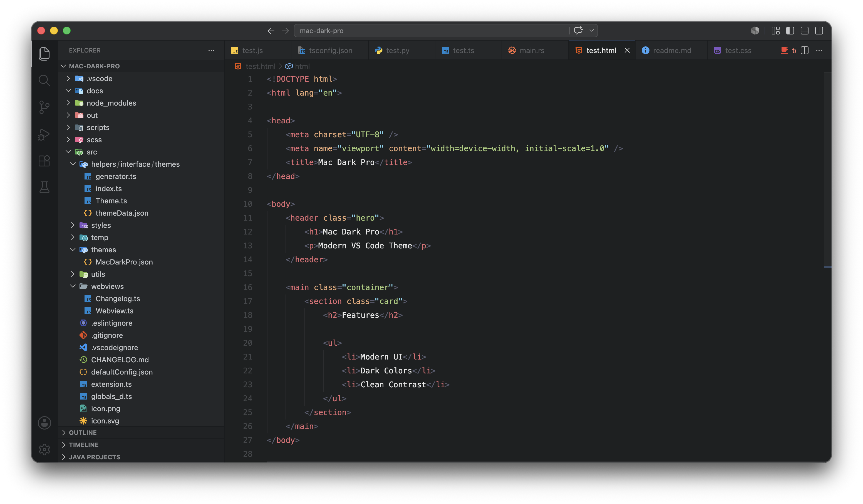
Task: Open Run and Debug view
Action: coord(44,134)
